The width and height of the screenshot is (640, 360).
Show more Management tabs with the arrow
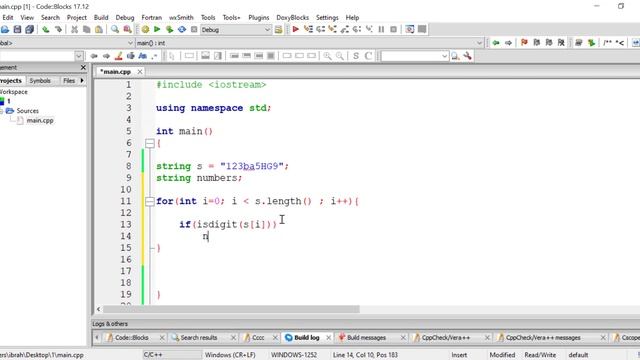(x=82, y=80)
